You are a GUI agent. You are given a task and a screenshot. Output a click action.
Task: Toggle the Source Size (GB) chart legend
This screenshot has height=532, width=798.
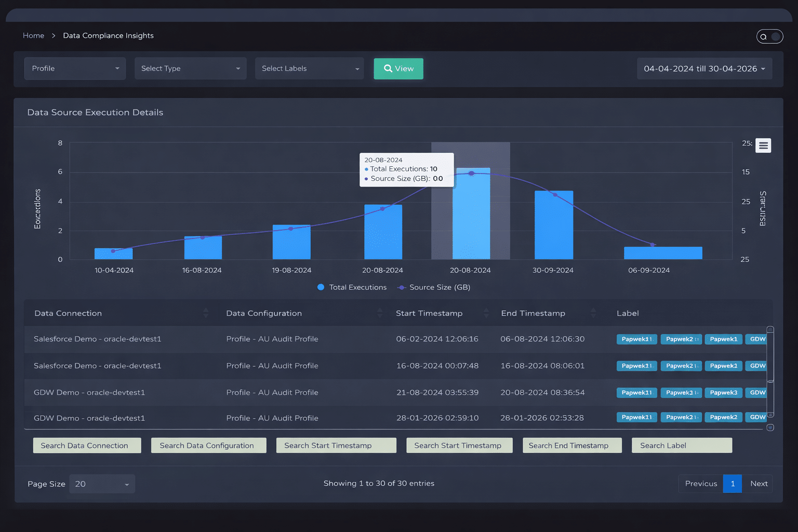point(434,287)
